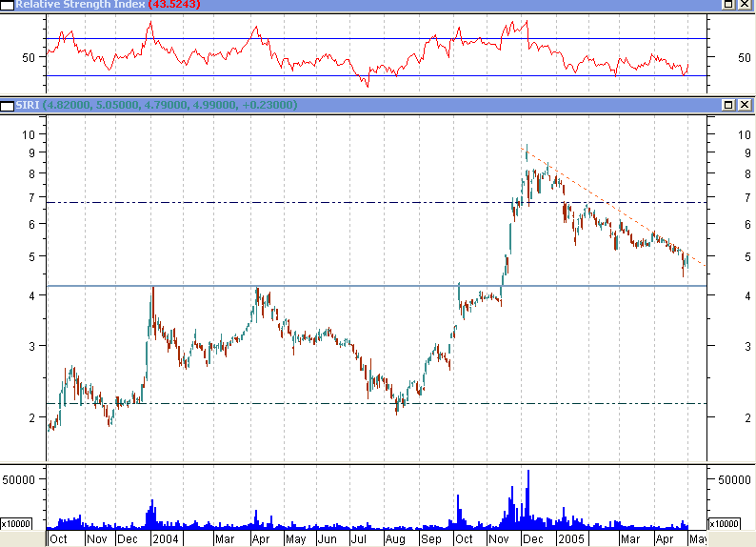Select the dashed green support line near 2
756x547 pixels.
(376, 403)
